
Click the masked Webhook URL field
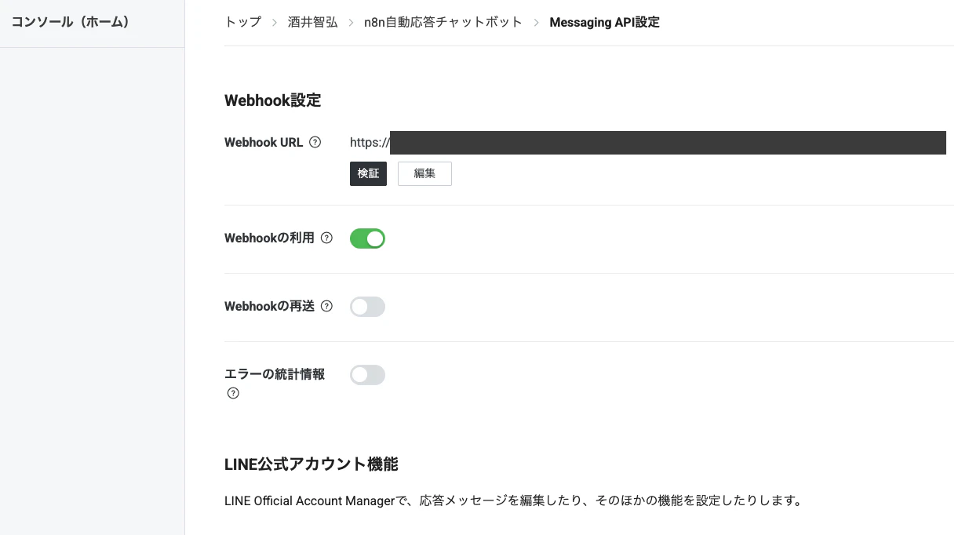coord(667,142)
